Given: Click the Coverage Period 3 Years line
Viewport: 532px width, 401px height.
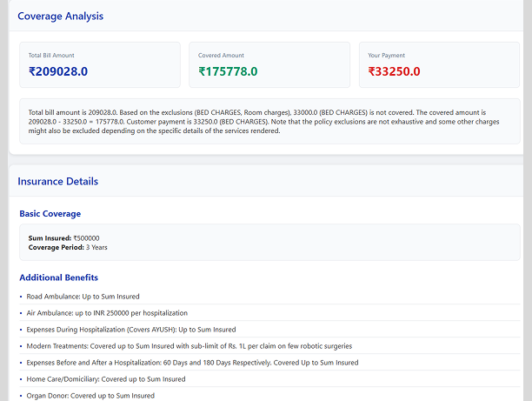Looking at the screenshot, I should [x=68, y=247].
